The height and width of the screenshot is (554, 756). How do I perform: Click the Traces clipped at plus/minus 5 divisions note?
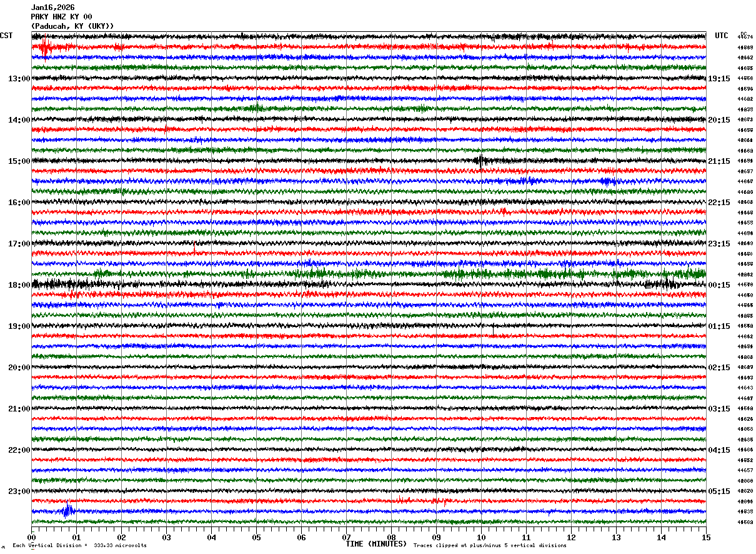490,545
